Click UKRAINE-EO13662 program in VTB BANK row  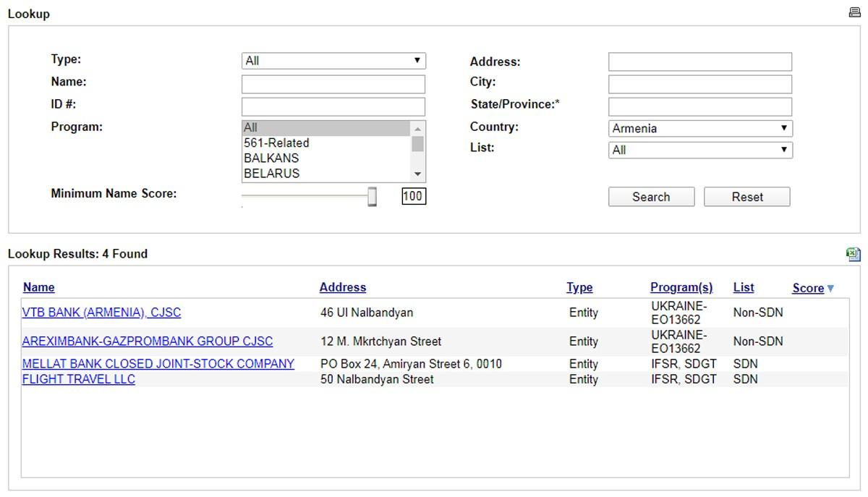[x=678, y=313]
